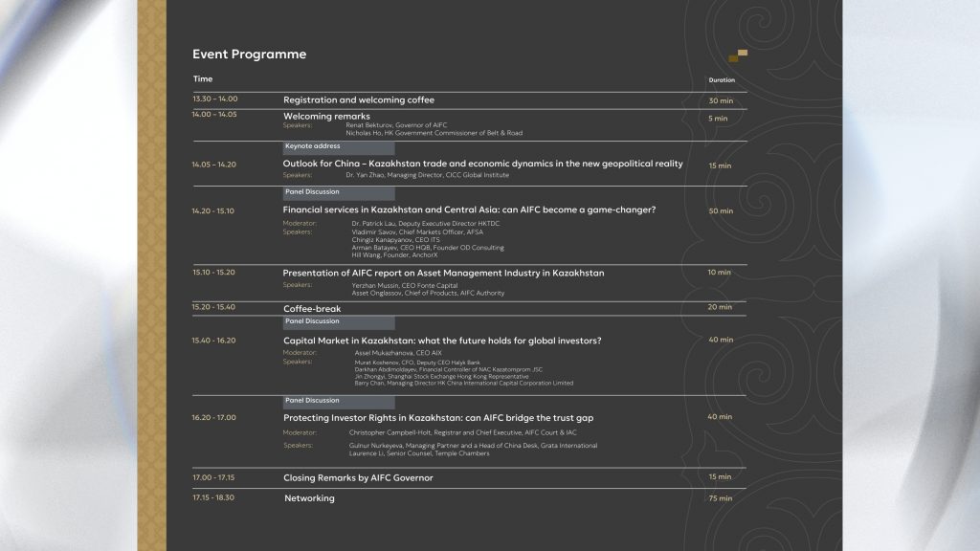Open Outlook for China – Kazakhstan session title
The width and height of the screenshot is (980, 551).
(482, 164)
